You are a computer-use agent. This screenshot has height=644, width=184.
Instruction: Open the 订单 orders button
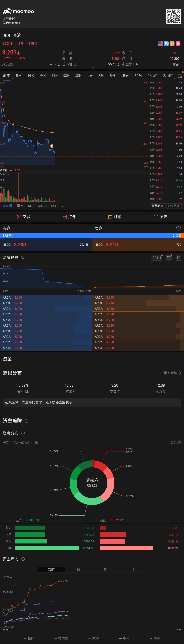[x=115, y=217]
